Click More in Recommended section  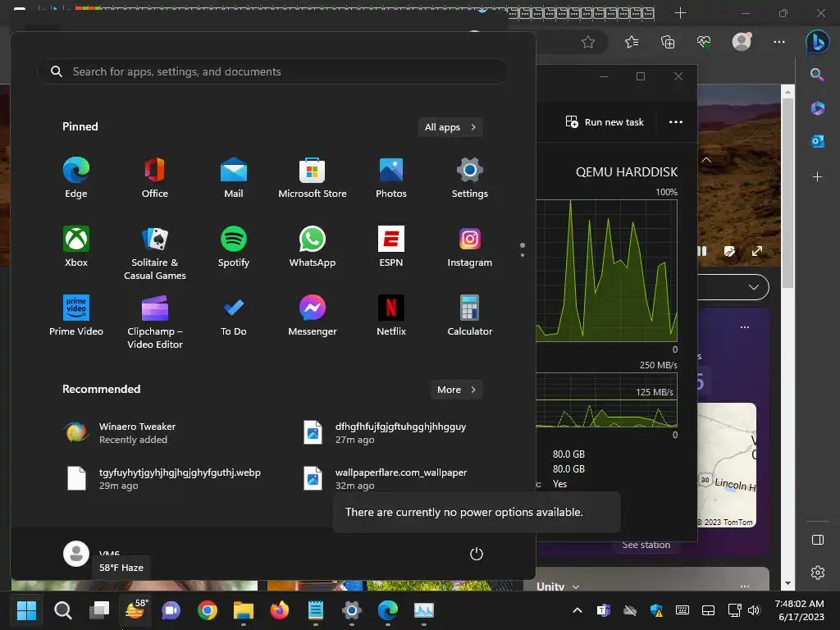pos(456,390)
